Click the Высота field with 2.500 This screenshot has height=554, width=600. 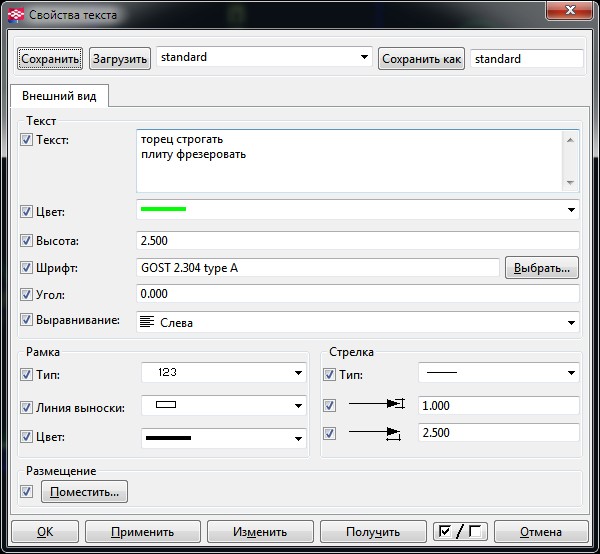(x=358, y=241)
